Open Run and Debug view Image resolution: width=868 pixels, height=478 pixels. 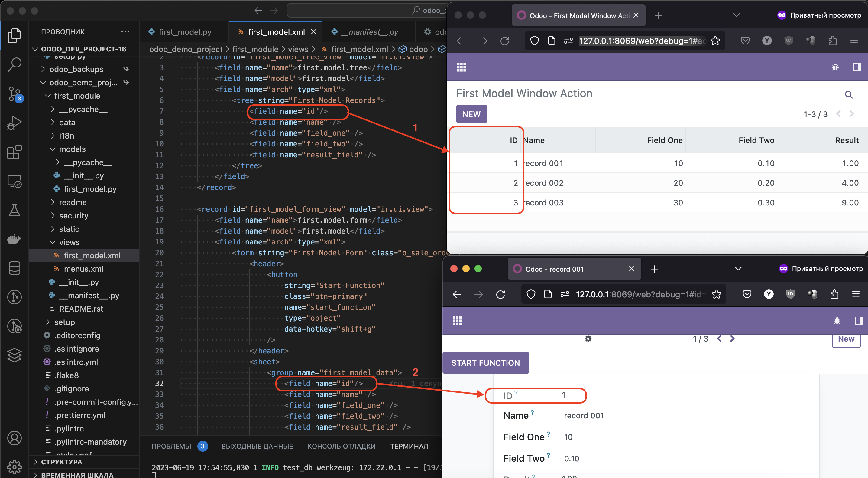[14, 123]
